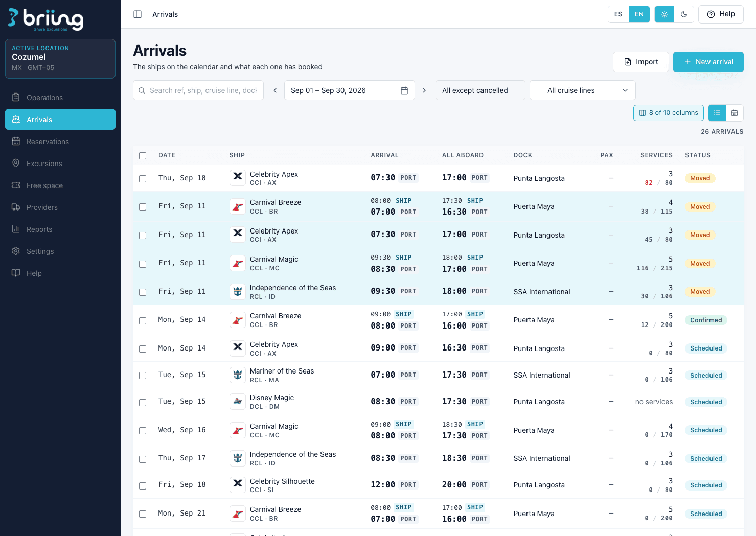Go to Reservations in the sidebar
This screenshot has width=756, height=536.
[x=60, y=142]
